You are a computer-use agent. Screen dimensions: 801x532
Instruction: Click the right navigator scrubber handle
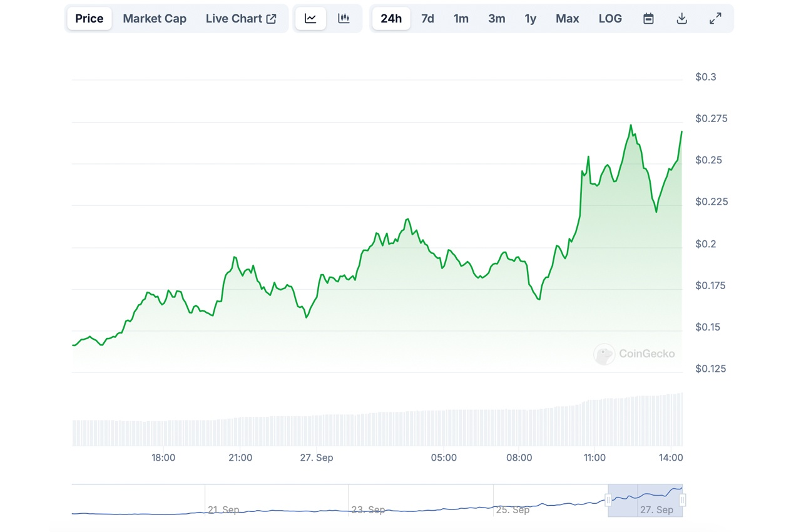click(682, 501)
